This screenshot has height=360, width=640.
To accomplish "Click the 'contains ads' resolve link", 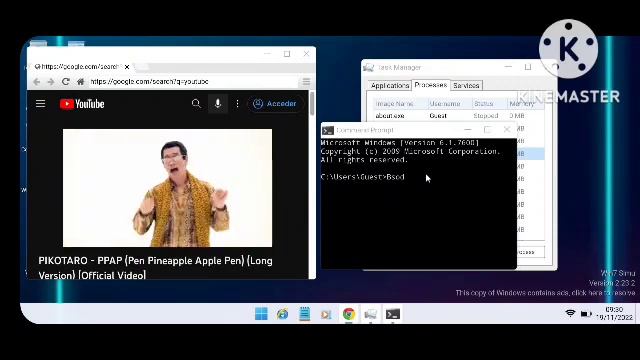I will 545,293.
